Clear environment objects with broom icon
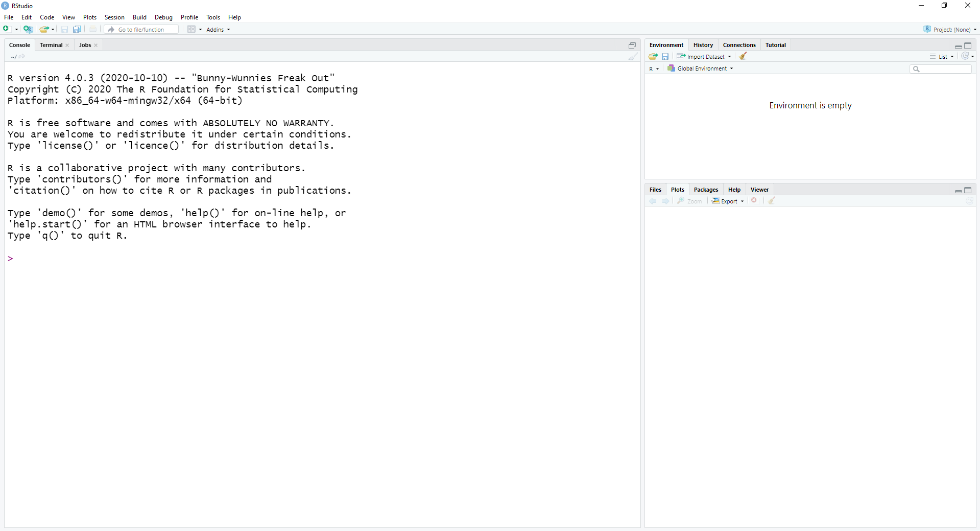This screenshot has height=531, width=980. (743, 56)
